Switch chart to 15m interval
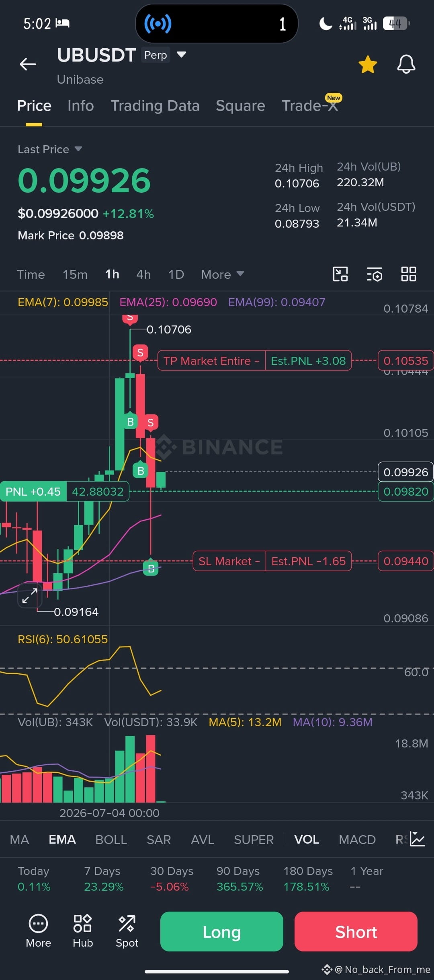This screenshot has height=980, width=434. (x=75, y=274)
